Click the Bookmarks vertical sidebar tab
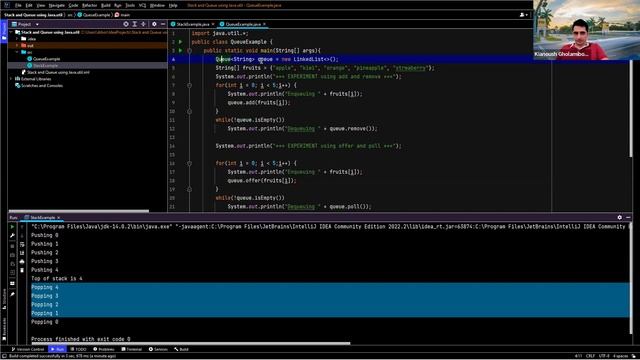 [x=4, y=328]
